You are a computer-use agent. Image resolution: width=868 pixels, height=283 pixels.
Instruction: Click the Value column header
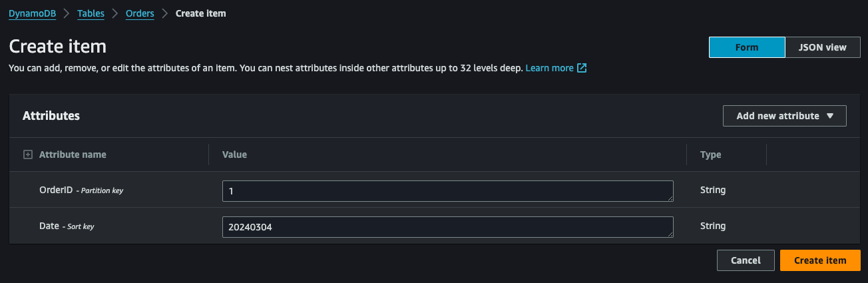click(234, 154)
